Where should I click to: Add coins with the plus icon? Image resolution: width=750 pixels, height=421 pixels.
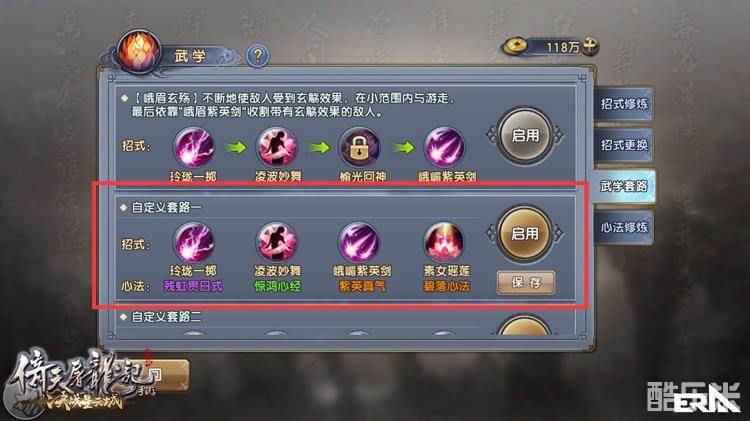pyautogui.click(x=590, y=46)
